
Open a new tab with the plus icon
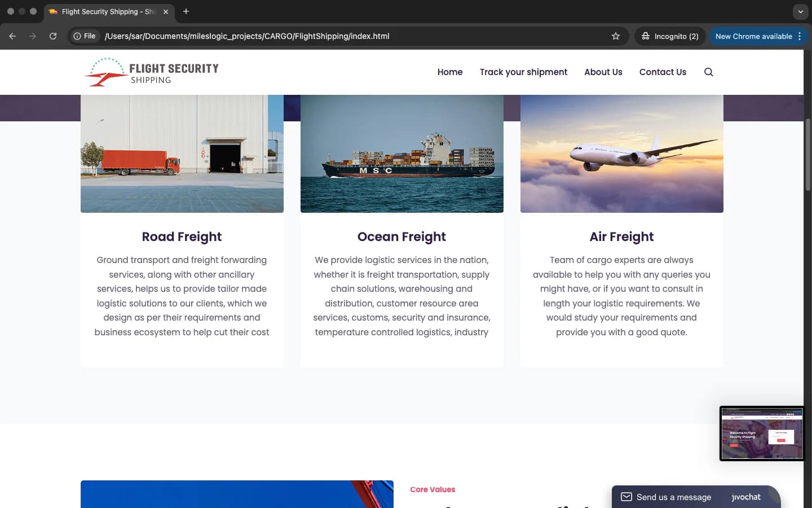pyautogui.click(x=186, y=11)
